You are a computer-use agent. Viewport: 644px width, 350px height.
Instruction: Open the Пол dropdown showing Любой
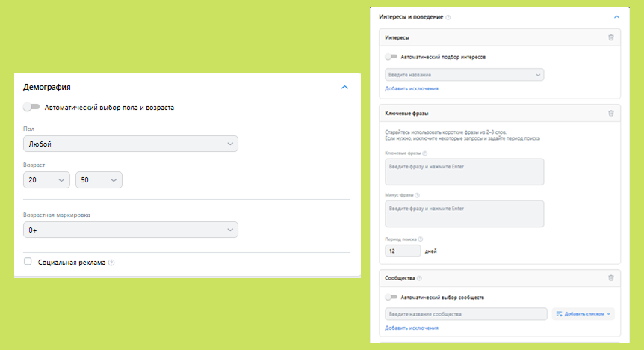130,144
